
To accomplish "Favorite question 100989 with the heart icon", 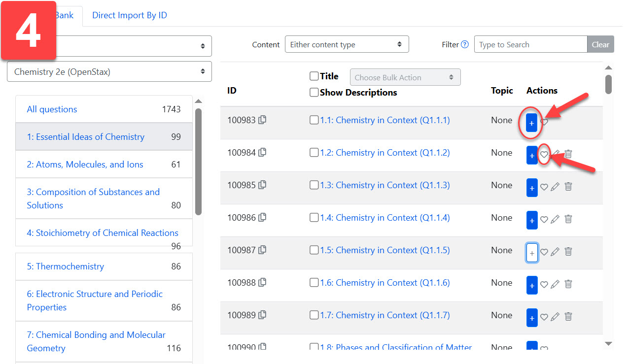I will (544, 317).
